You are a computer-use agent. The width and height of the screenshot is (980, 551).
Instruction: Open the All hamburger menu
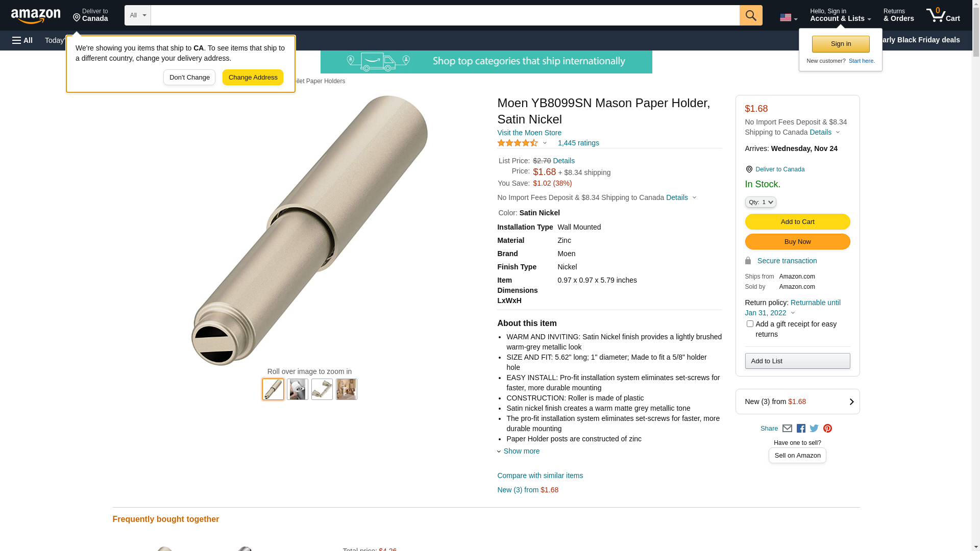[x=22, y=40]
